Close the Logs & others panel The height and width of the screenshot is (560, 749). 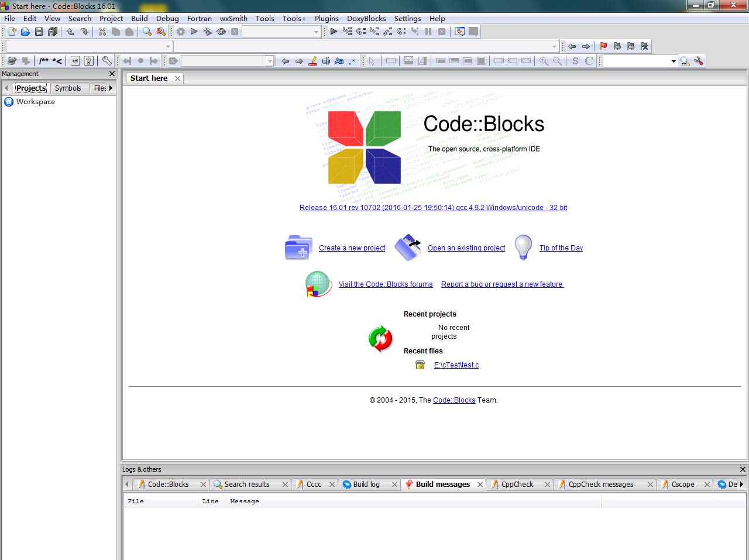click(743, 469)
